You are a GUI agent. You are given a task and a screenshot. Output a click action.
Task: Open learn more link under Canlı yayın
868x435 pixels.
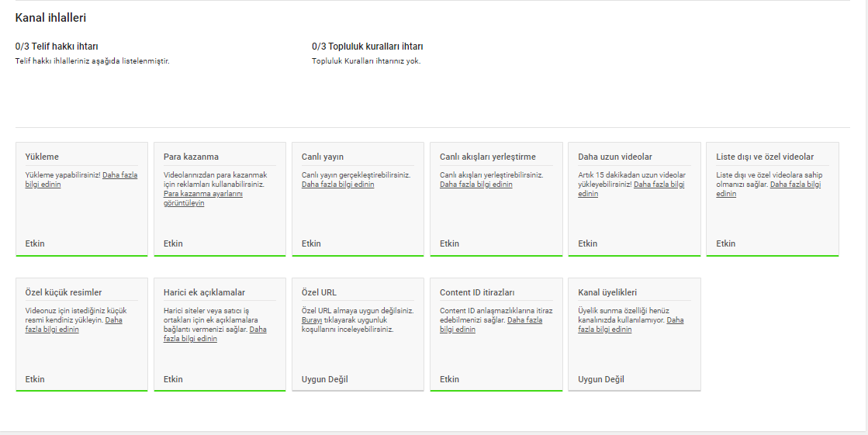[x=337, y=185]
